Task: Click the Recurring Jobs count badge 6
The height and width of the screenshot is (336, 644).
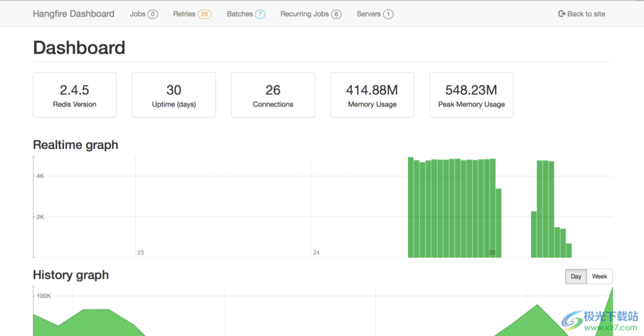Action: (x=336, y=14)
